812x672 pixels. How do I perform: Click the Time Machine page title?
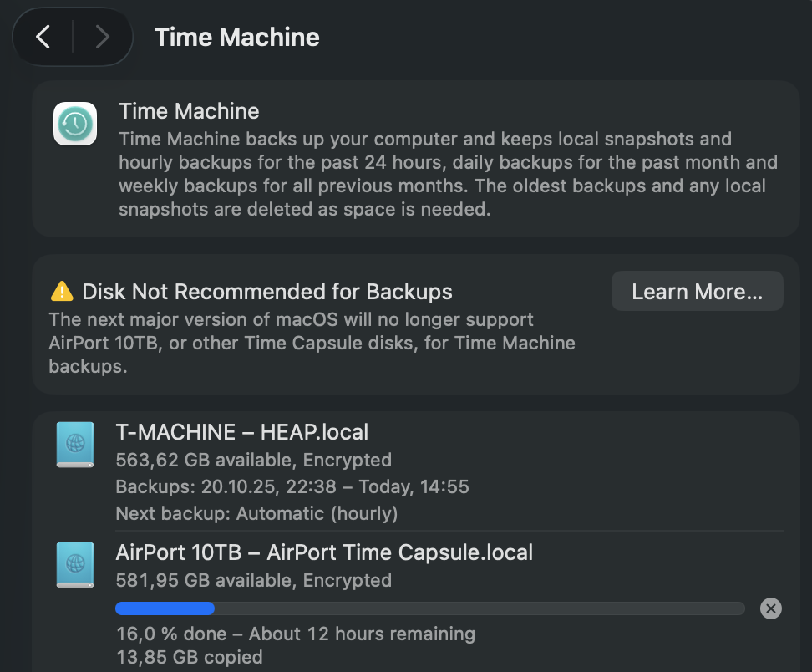(x=236, y=37)
